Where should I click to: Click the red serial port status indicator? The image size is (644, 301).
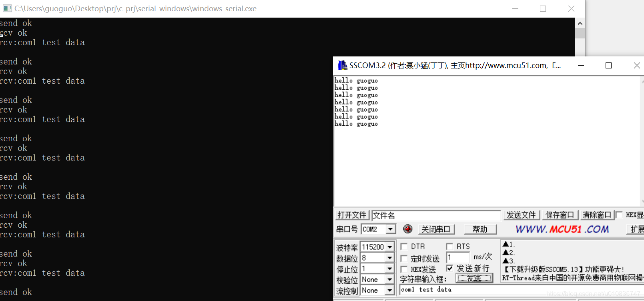407,229
